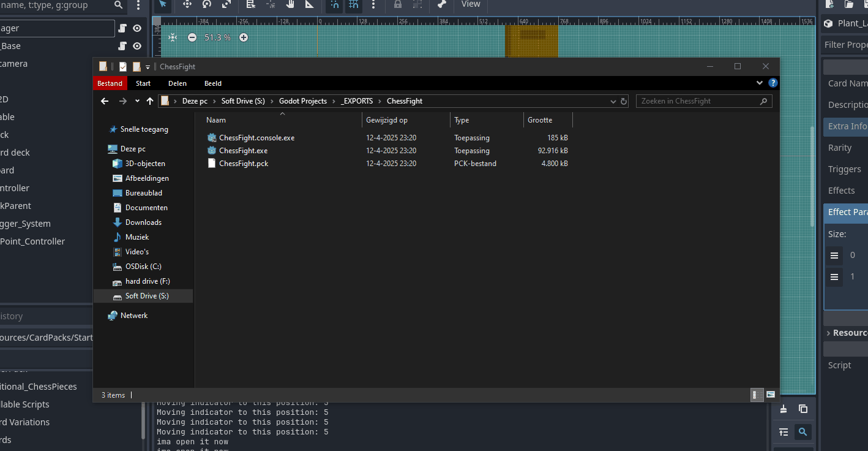
Task: Zoom in the Godot viewport with plus button
Action: click(244, 37)
